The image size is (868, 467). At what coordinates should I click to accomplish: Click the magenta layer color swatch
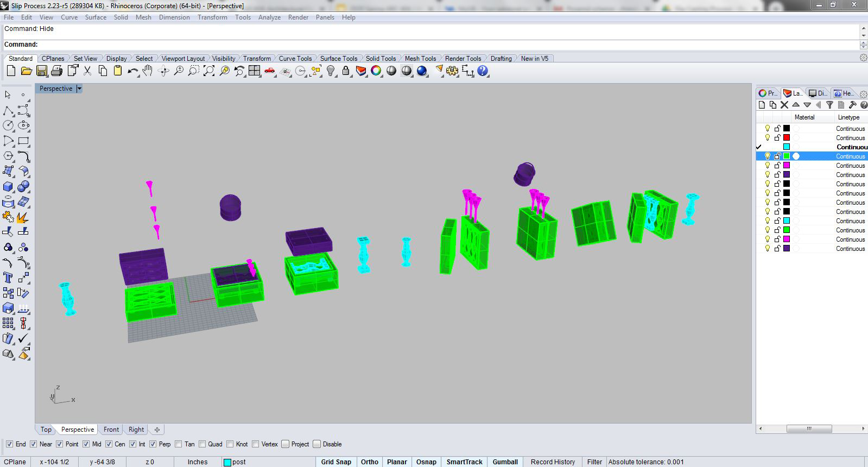click(786, 166)
